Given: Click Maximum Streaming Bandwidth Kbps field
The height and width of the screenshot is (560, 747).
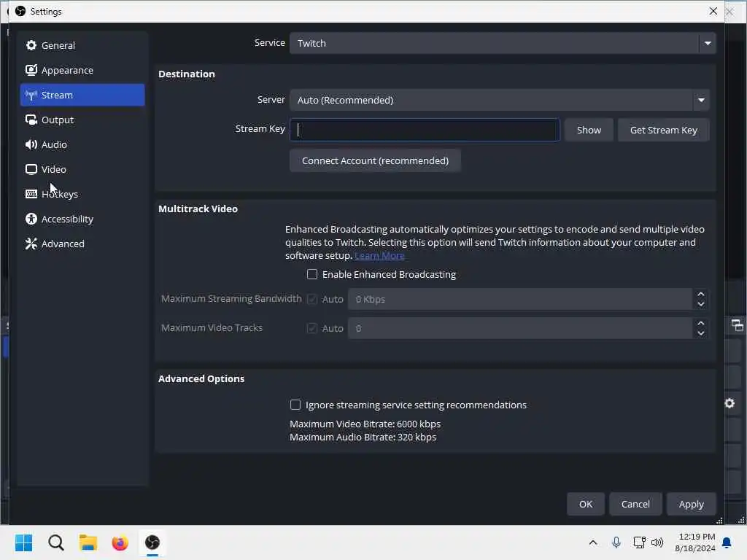Looking at the screenshot, I should pos(519,299).
